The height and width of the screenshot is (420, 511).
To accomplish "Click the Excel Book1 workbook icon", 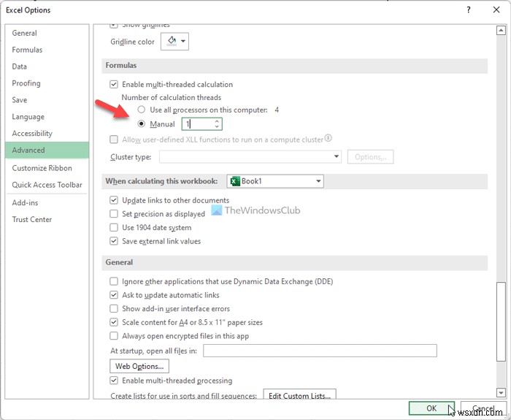I will pos(235,181).
